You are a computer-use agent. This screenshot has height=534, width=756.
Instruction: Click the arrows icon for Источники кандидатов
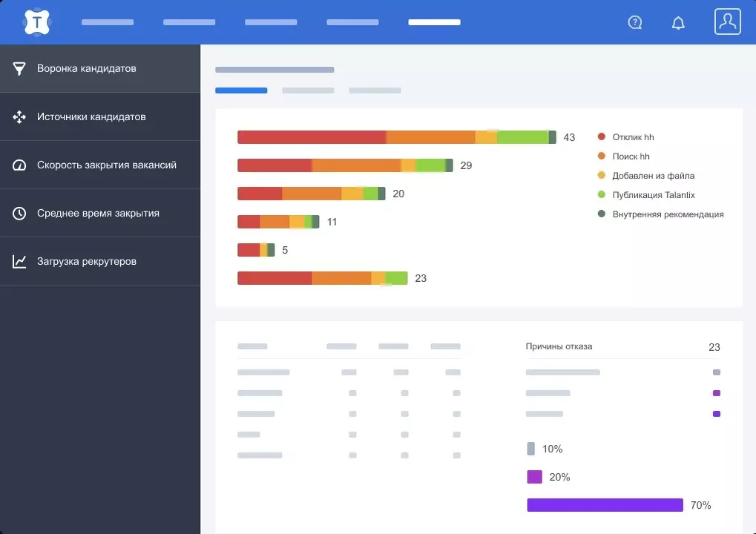click(x=19, y=116)
